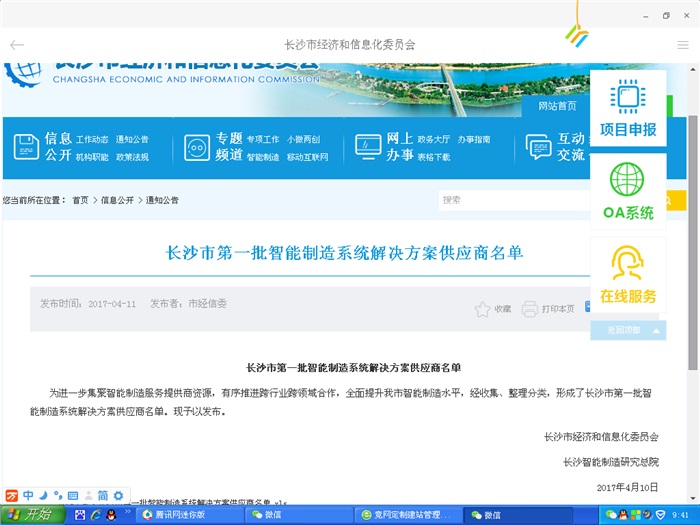This screenshot has height=525, width=700.
Task: Open the OA系统 globe icon
Action: (628, 180)
